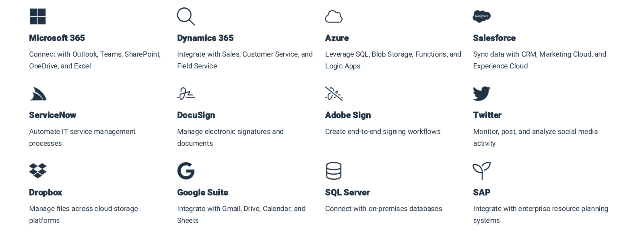Open the Salesforce cloud logo icon
644x233 pixels.
click(482, 16)
